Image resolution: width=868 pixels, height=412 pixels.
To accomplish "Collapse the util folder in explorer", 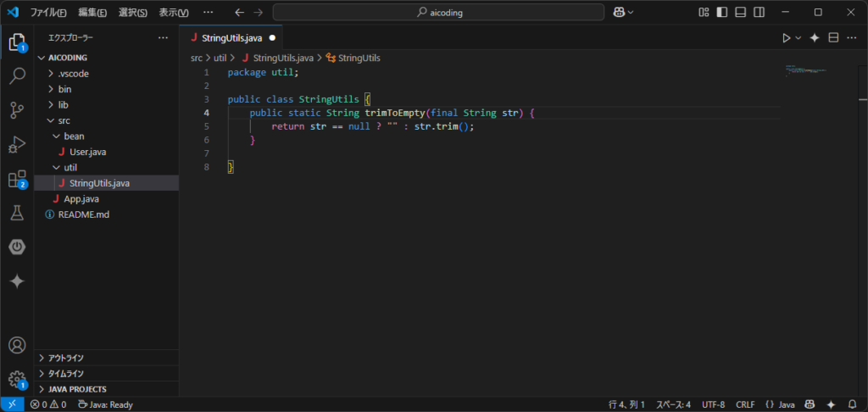I will (x=106, y=167).
